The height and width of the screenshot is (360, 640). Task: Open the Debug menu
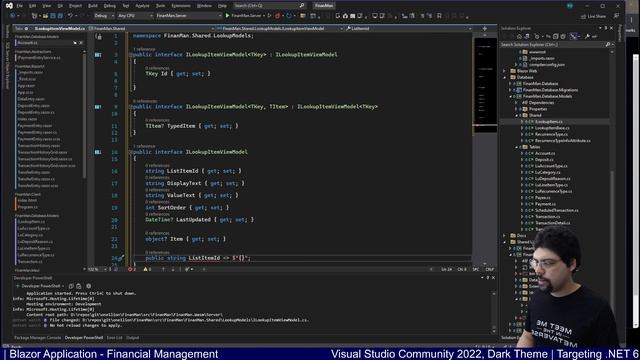pos(109,6)
